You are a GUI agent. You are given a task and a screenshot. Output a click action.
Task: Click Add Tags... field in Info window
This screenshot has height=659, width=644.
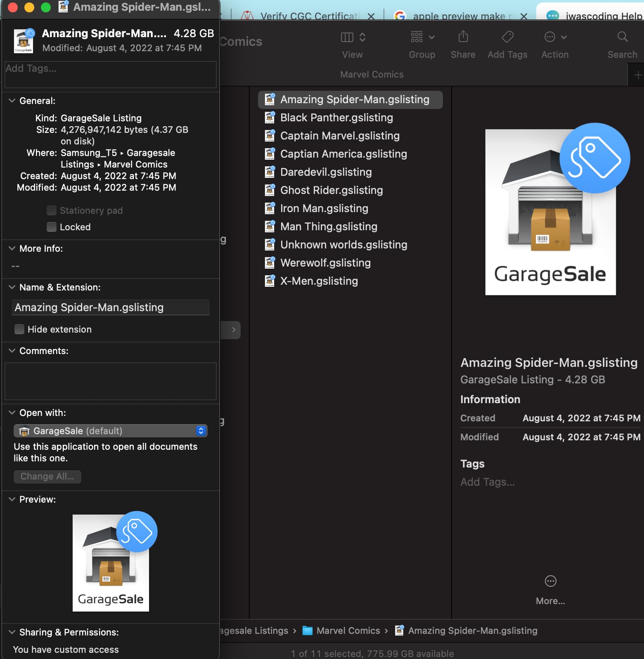click(111, 75)
